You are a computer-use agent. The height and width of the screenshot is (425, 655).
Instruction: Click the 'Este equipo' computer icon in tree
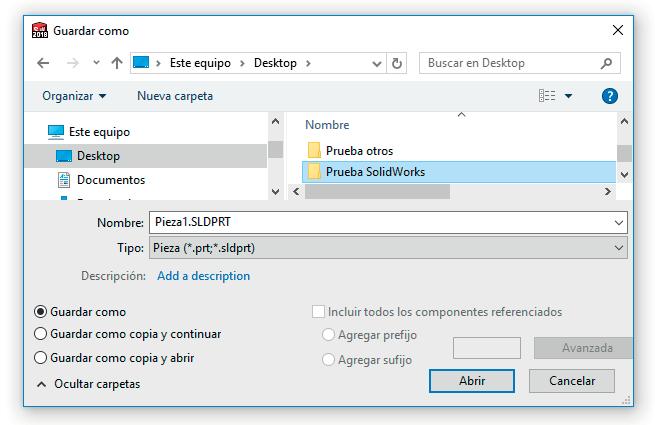coord(56,132)
